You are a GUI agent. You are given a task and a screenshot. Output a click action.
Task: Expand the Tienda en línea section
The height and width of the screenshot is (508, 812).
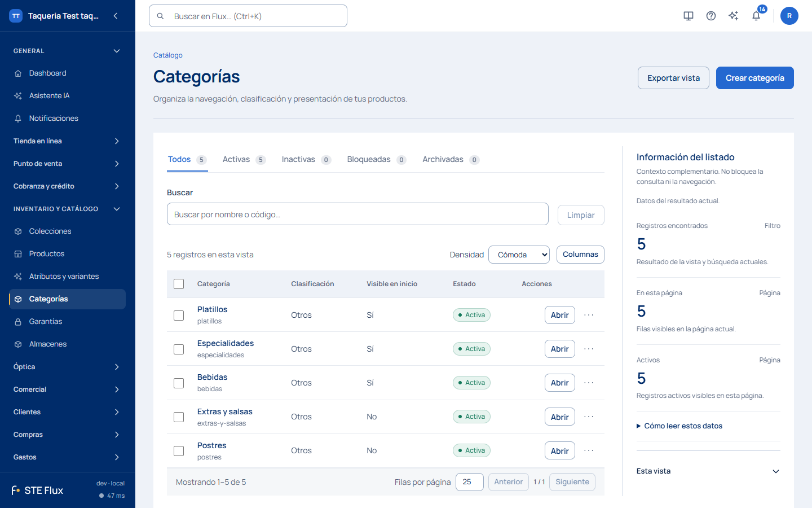pyautogui.click(x=67, y=141)
